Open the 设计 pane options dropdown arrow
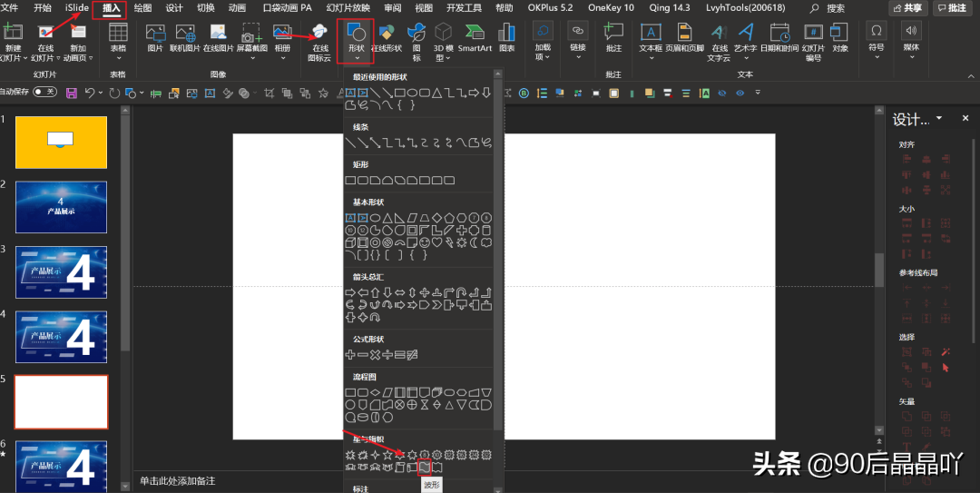Viewport: 980px width, 493px height. pos(939,118)
